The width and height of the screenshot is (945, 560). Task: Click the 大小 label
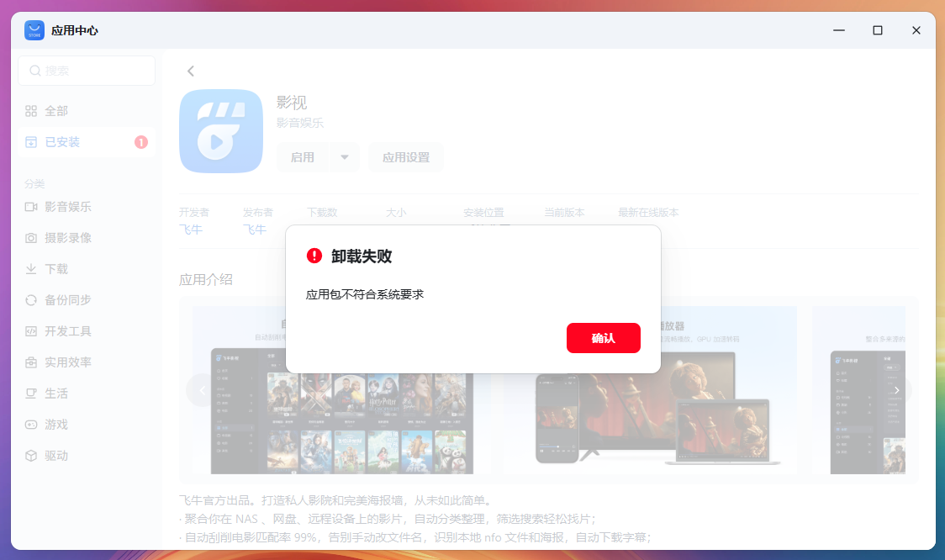396,213
